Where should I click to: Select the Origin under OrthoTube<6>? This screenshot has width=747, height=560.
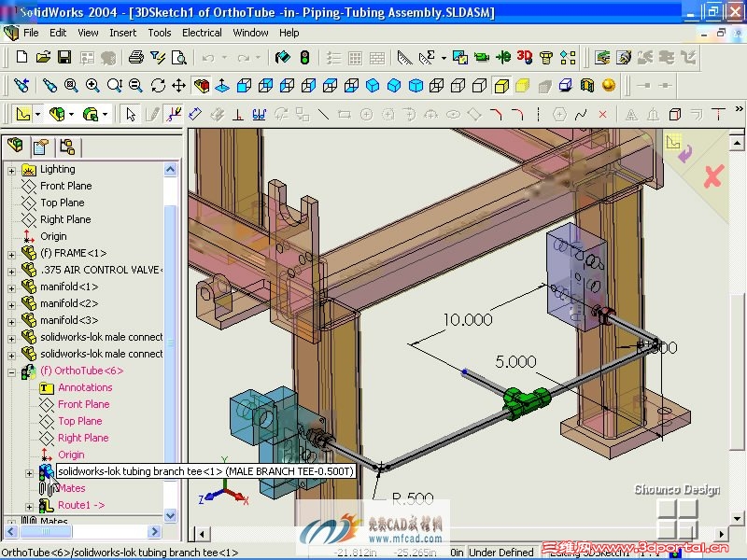pos(72,455)
